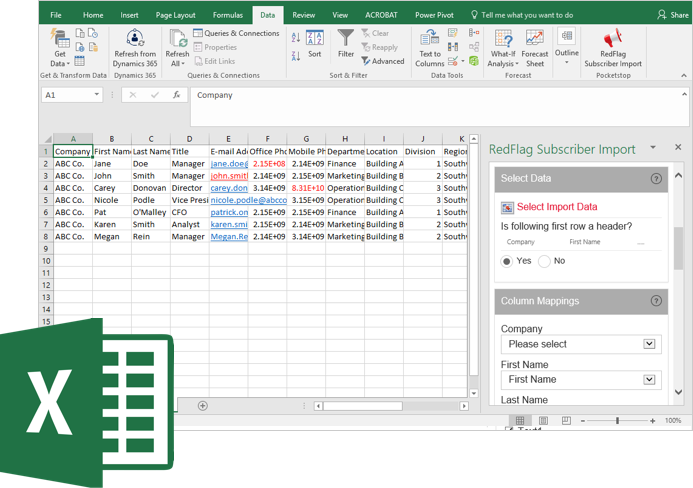
Task: Click the Text to Columns icon
Action: 430,40
